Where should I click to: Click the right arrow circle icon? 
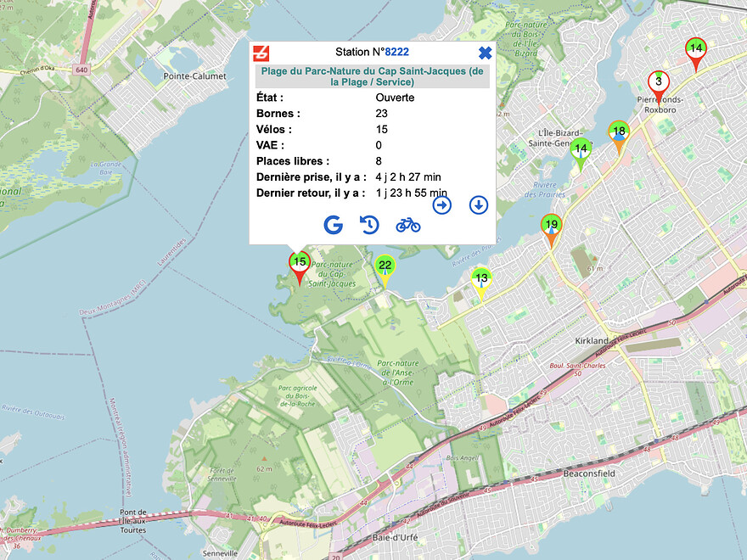click(441, 205)
